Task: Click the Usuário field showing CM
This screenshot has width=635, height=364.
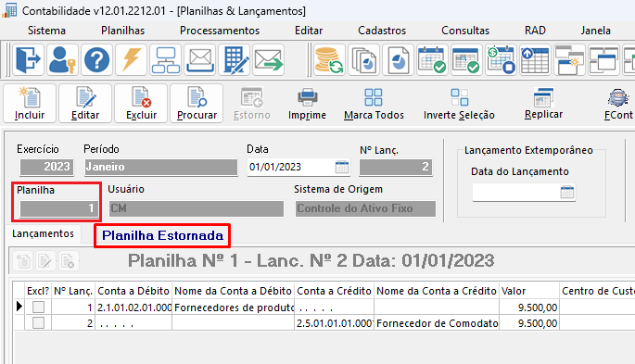Action: [x=197, y=208]
